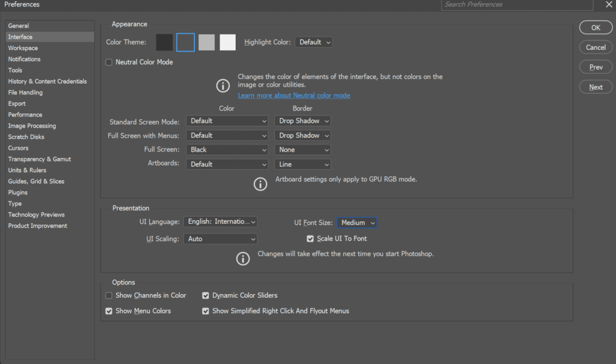This screenshot has width=616, height=364.
Task: Open the Scratch Disks preferences section
Action: [26, 137]
